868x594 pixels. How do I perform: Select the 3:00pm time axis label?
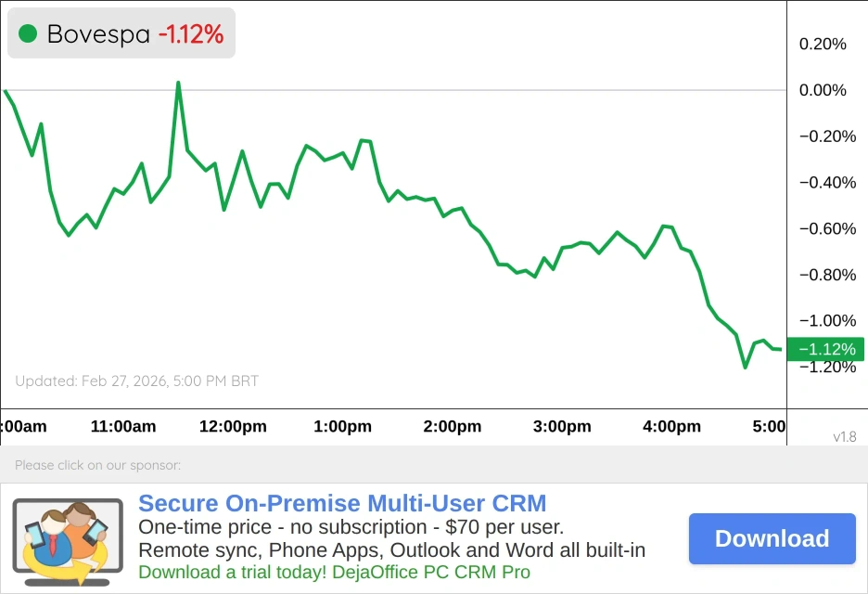[x=562, y=427]
